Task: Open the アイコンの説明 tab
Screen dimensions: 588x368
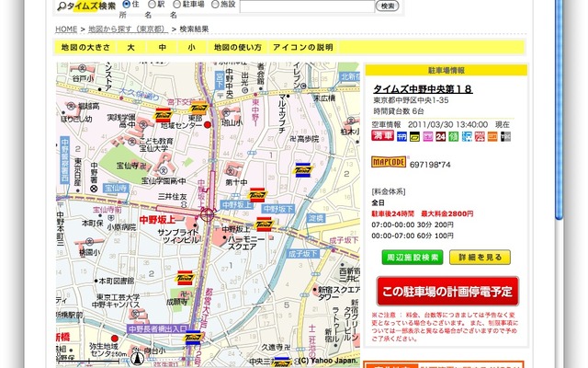Action: coord(302,47)
